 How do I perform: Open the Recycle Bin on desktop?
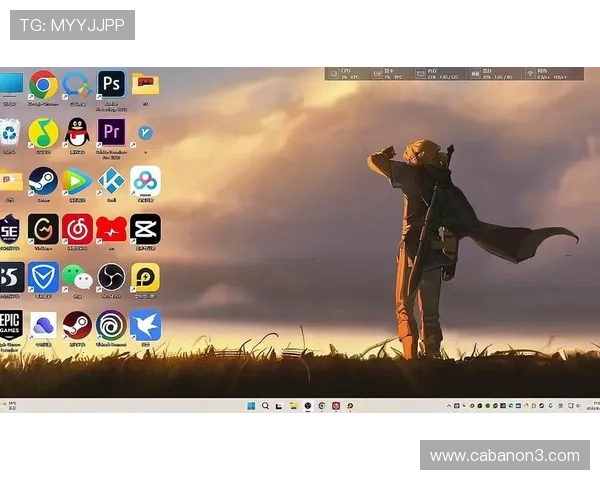tap(10, 132)
